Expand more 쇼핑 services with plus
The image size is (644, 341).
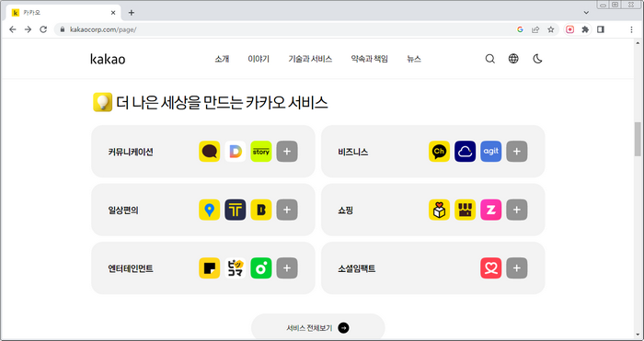(517, 210)
